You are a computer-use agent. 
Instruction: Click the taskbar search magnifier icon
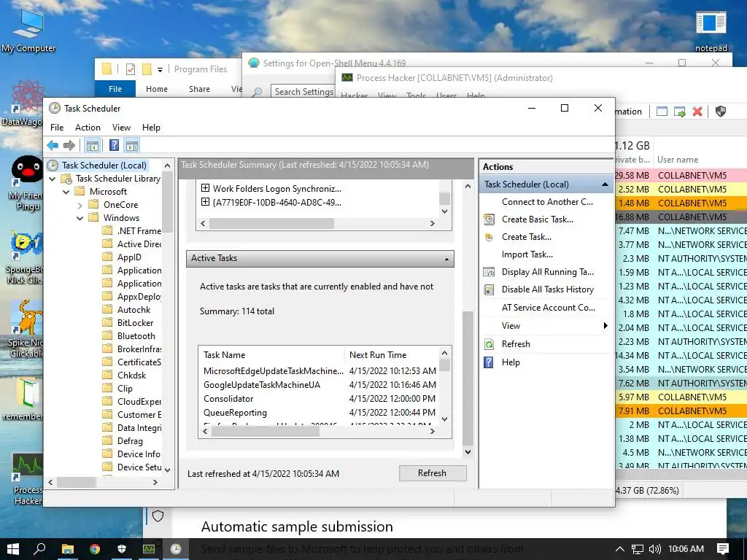[40, 549]
